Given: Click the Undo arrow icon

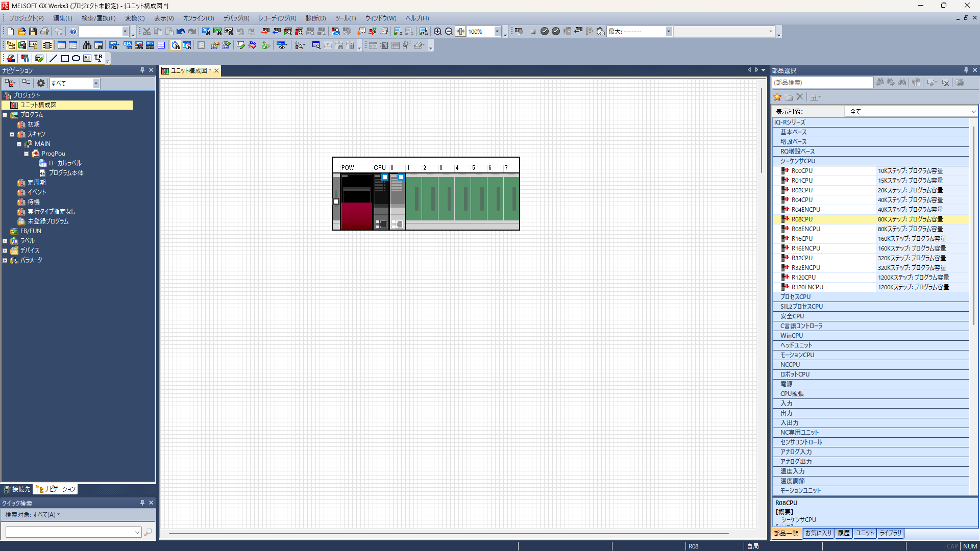Looking at the screenshot, I should (x=181, y=32).
